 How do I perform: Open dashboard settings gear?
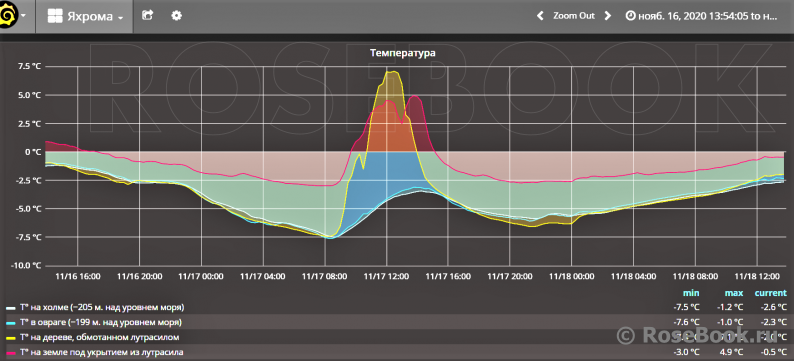(176, 16)
